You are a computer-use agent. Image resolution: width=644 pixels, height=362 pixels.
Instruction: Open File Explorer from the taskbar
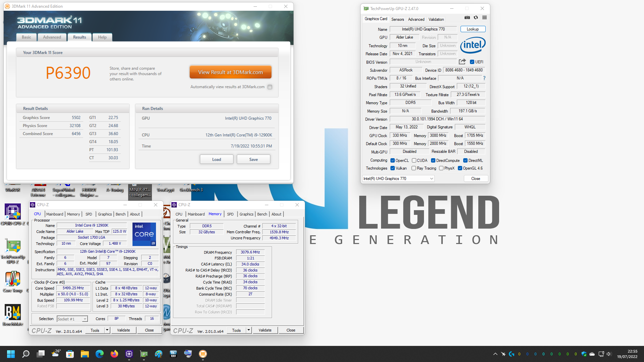(85, 354)
